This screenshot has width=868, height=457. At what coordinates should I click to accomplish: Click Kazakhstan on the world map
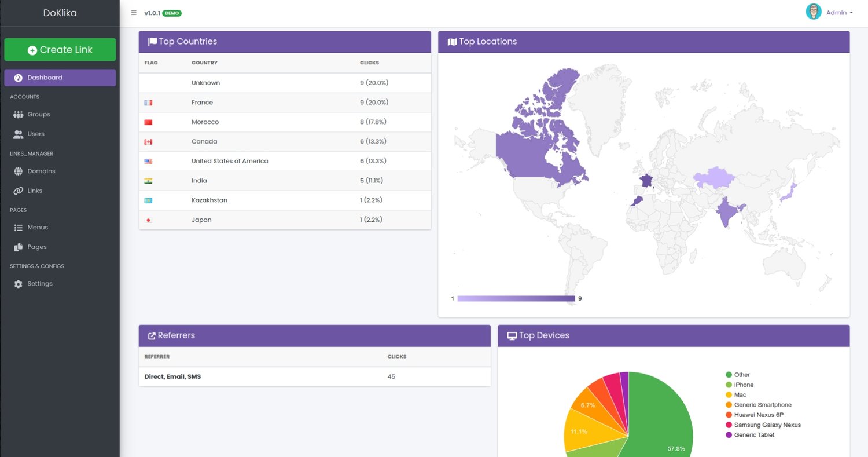click(x=714, y=178)
